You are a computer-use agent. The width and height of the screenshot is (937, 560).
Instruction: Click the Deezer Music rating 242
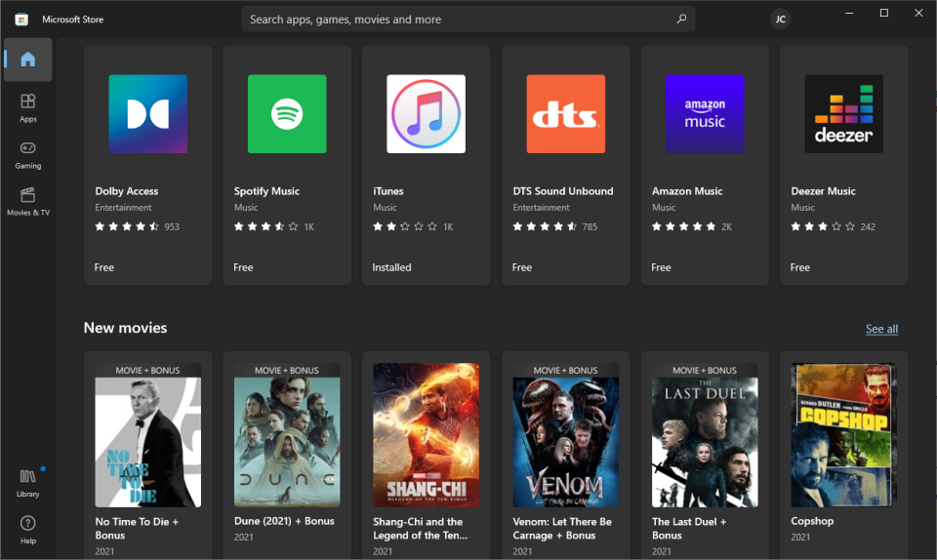(x=833, y=226)
